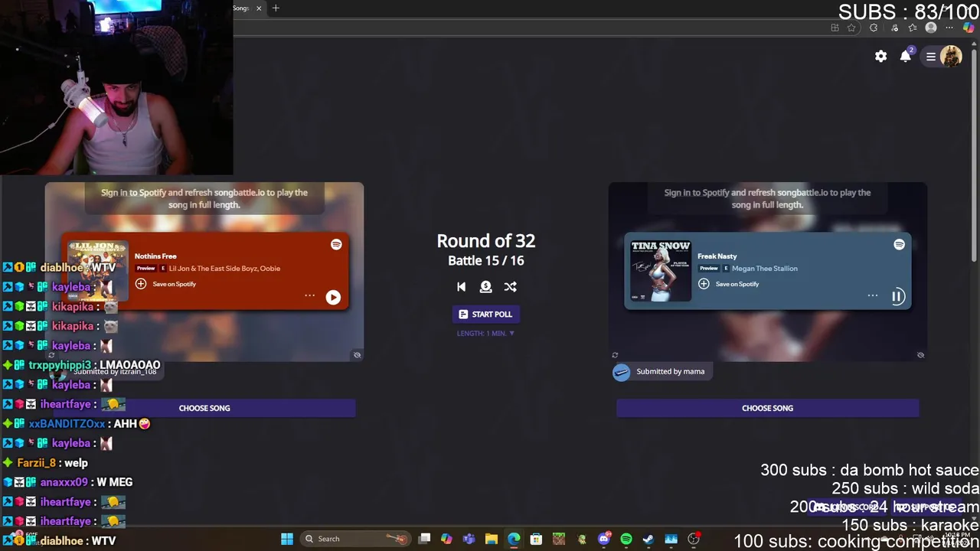Toggle background visibility on left song card

[357, 355]
